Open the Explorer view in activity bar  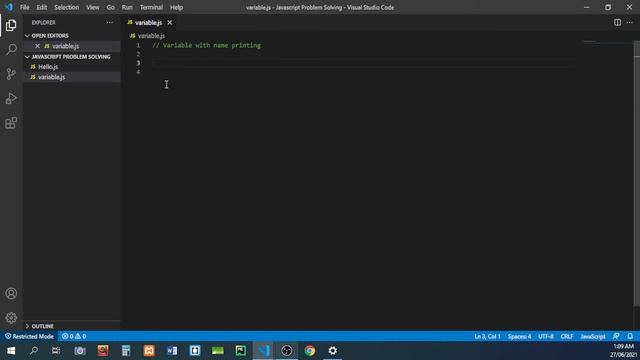11,25
